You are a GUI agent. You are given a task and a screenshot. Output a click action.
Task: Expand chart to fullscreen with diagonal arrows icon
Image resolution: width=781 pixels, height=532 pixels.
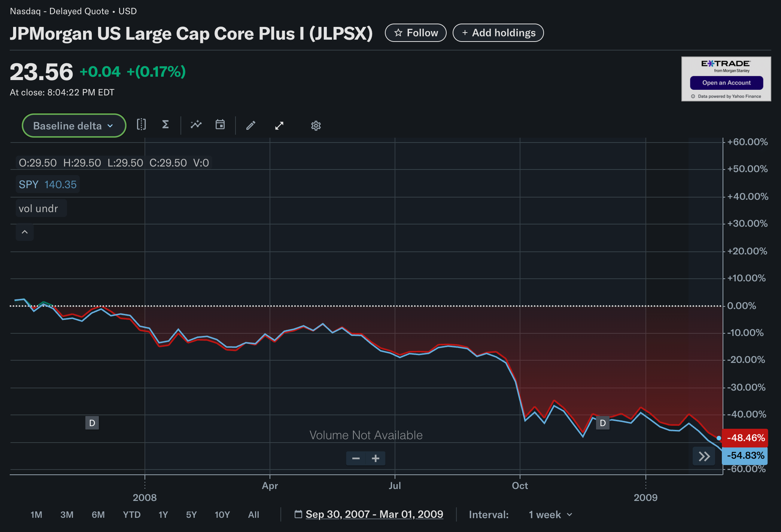[x=279, y=125]
